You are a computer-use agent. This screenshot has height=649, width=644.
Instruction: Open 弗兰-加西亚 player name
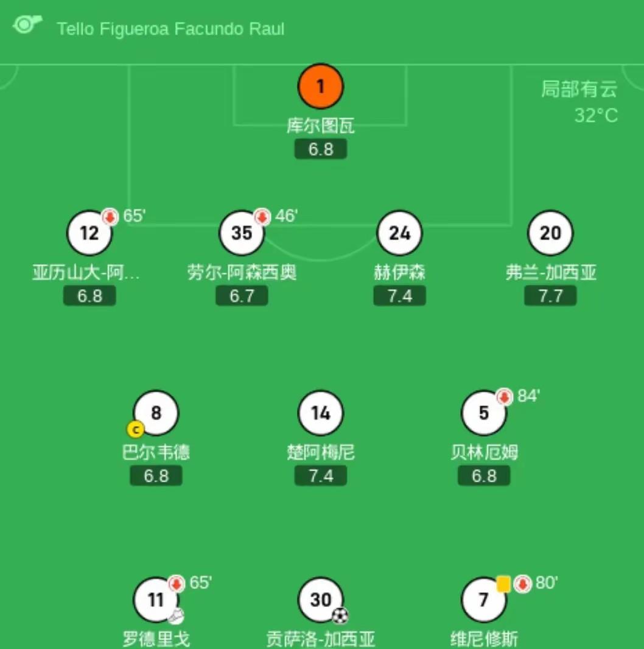(x=551, y=273)
